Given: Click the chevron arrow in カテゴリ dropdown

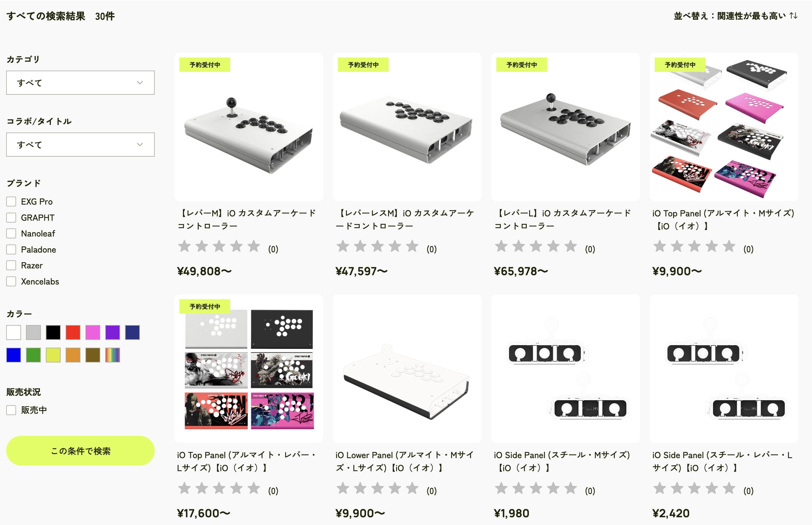Looking at the screenshot, I should pos(140,83).
